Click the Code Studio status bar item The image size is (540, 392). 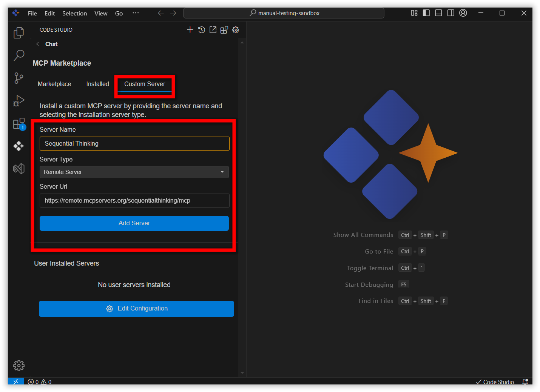click(x=495, y=382)
